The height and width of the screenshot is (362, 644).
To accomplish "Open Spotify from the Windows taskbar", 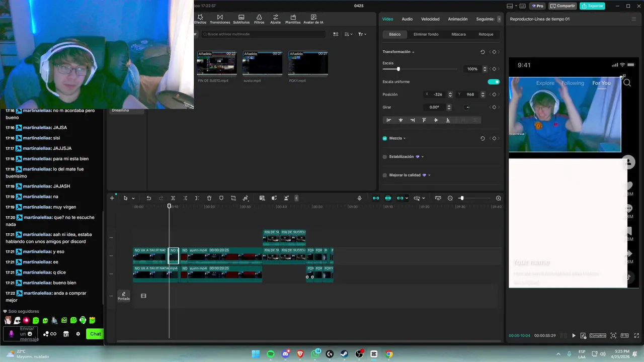I will tap(271, 354).
